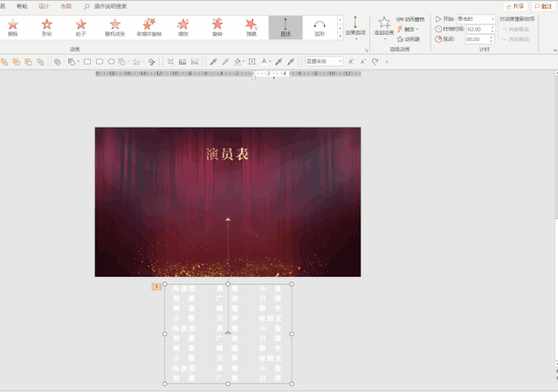Click the motion path red end arrow
This screenshot has width=558, height=392.
point(228,220)
